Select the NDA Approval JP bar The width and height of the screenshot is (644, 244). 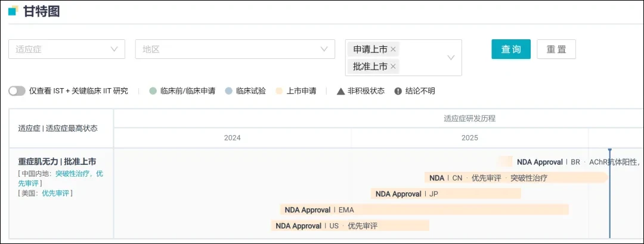coord(445,193)
